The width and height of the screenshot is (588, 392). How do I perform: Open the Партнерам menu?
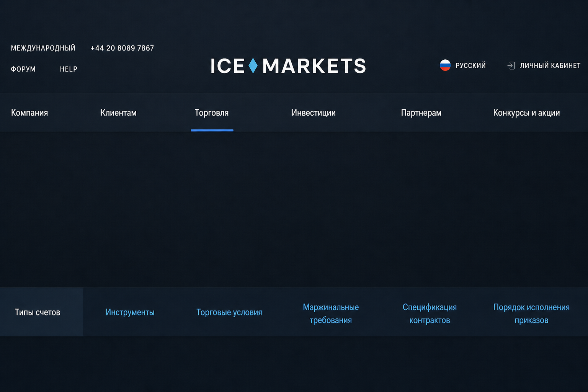[x=421, y=113]
